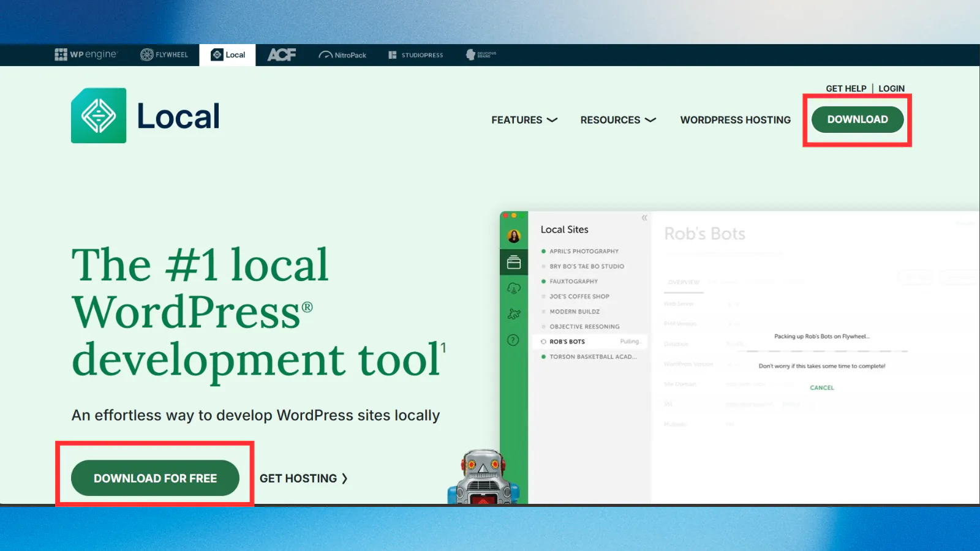Select the Modern Buildz site
The width and height of the screenshot is (980, 551).
pos(575,312)
